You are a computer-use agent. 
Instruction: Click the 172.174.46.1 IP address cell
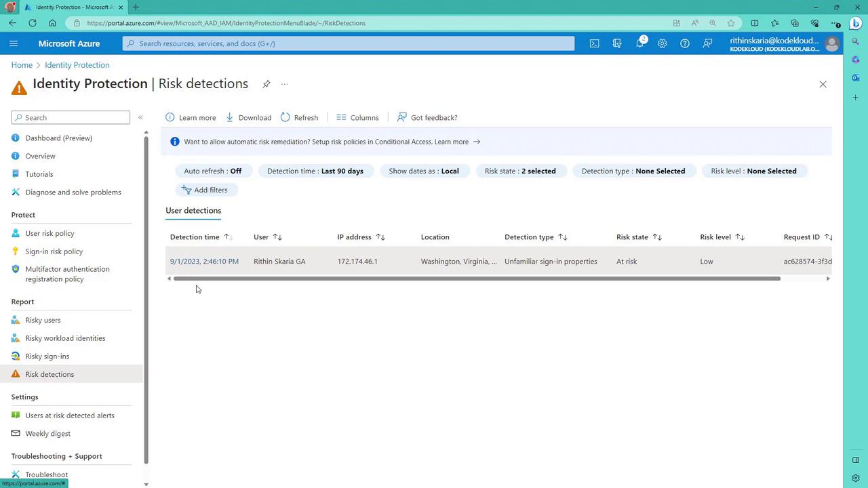(357, 262)
